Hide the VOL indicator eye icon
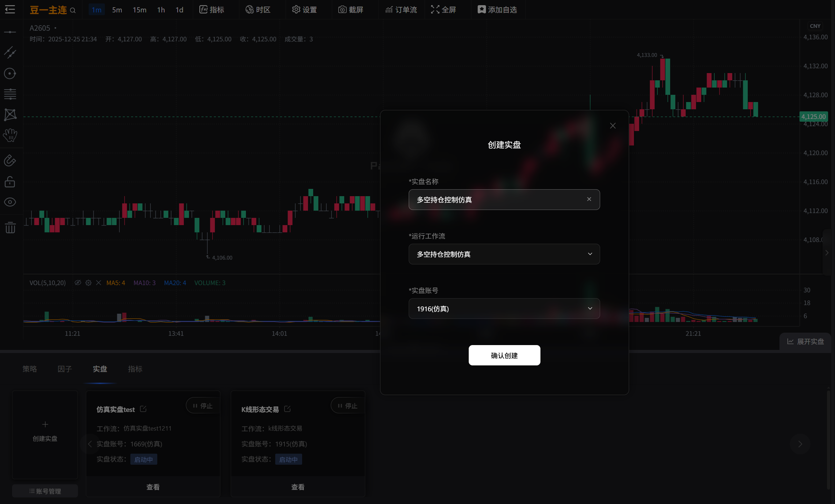This screenshot has height=504, width=835. (x=78, y=283)
